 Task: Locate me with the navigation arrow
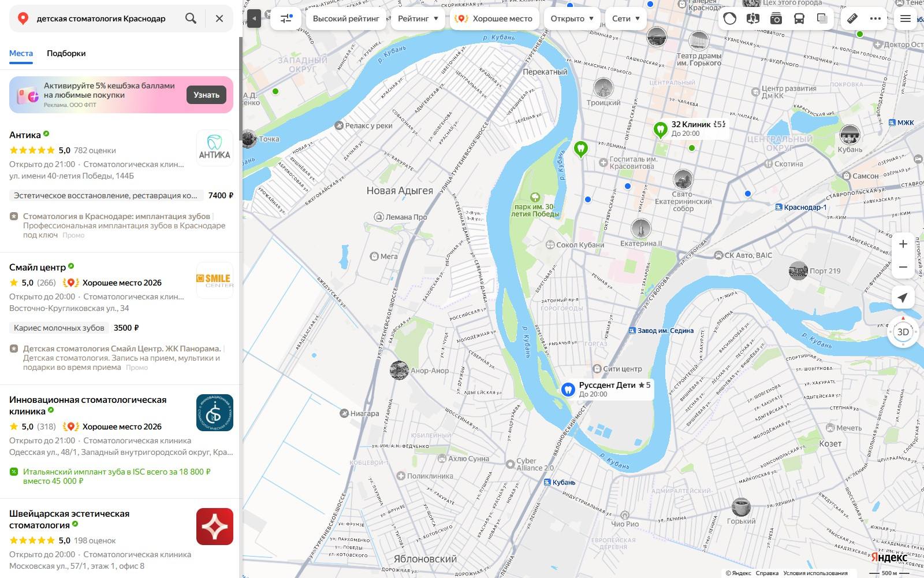903,298
